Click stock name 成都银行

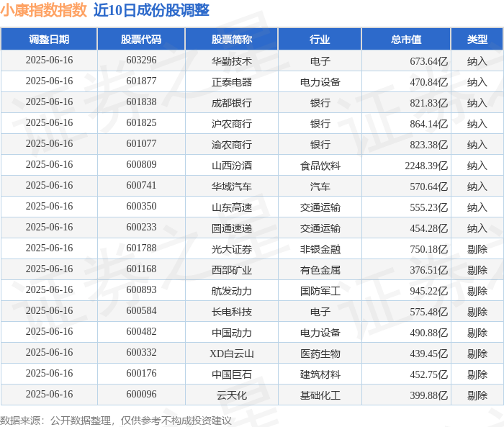[x=231, y=102]
